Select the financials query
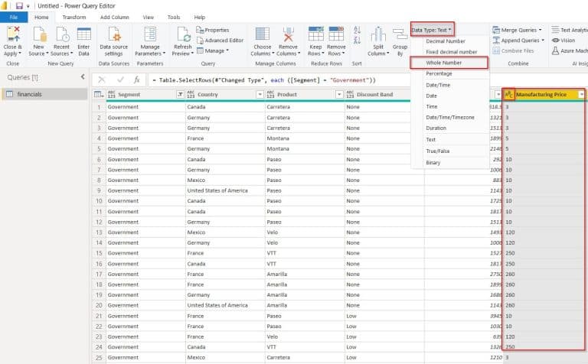 click(44, 94)
